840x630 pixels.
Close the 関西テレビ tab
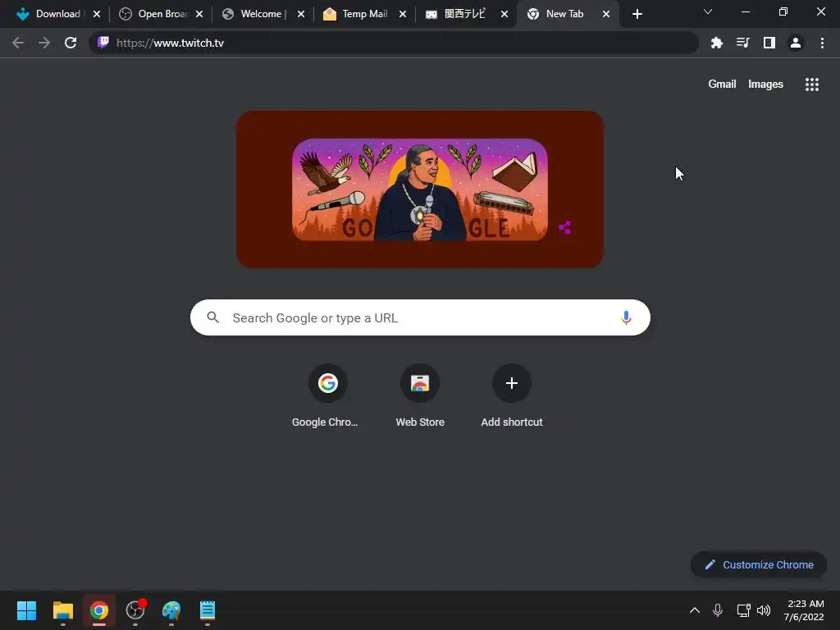[504, 14]
